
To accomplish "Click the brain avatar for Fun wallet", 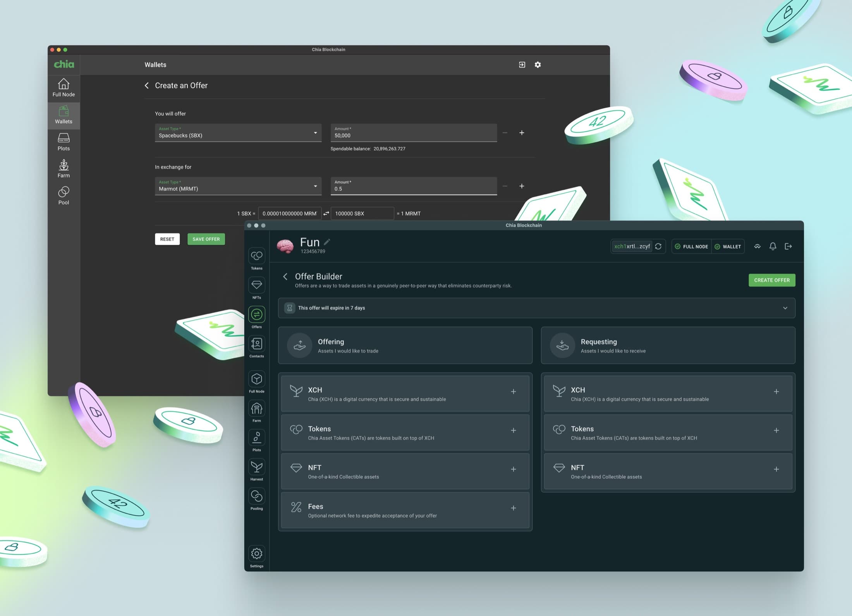I will [285, 246].
